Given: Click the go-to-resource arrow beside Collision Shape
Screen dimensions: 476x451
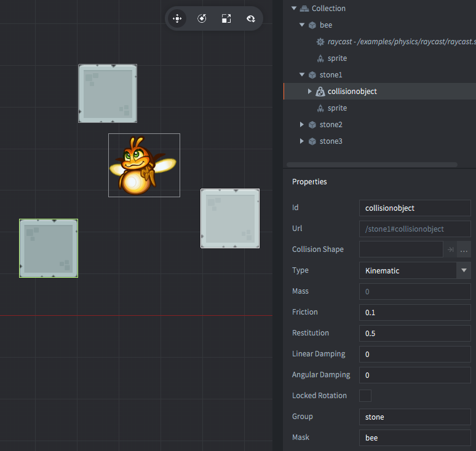Looking at the screenshot, I should (x=450, y=249).
